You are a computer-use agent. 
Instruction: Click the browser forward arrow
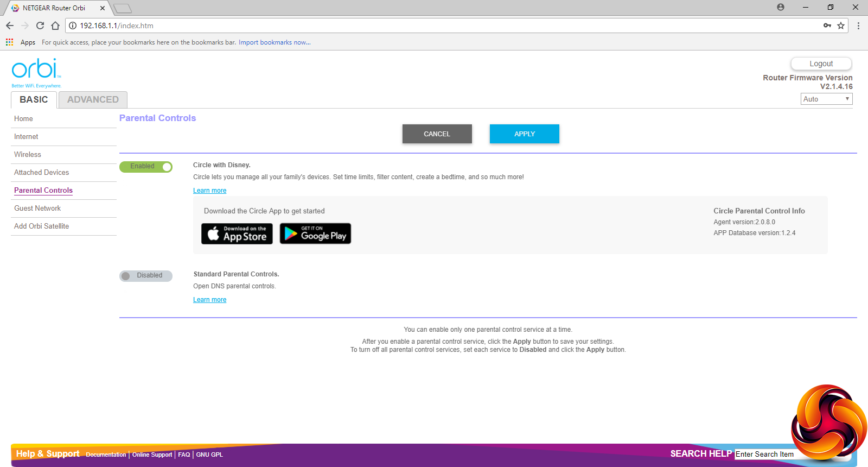tap(25, 26)
